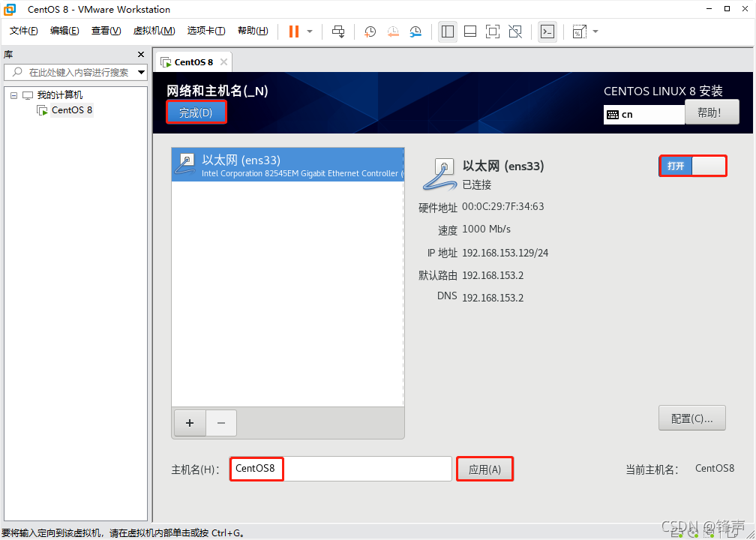Screen dimensions: 756x540
Task: Open the 选项卡(T) menu
Action: point(206,31)
